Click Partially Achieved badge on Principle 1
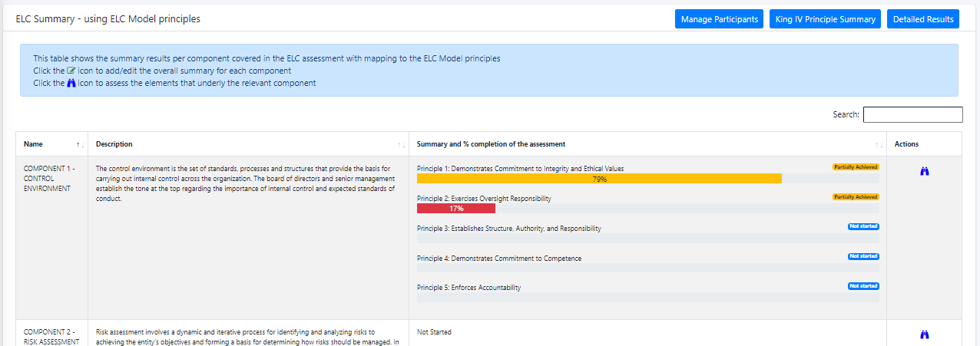980x346 pixels. tap(856, 166)
